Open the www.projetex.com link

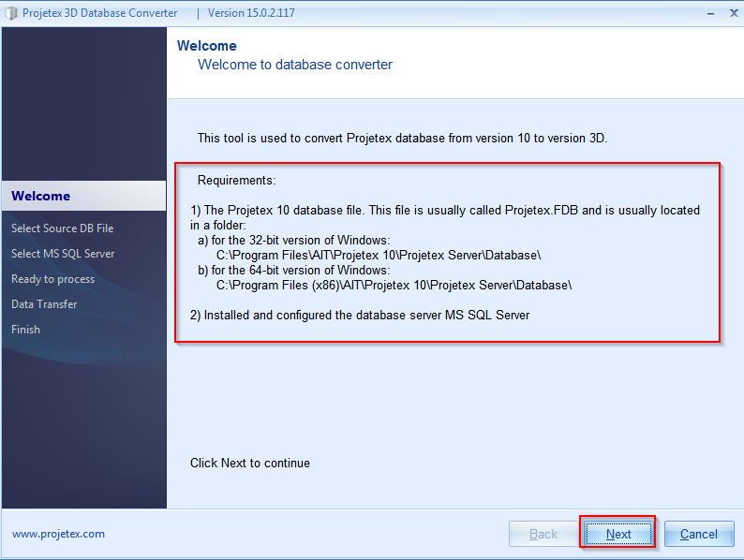pos(58,534)
